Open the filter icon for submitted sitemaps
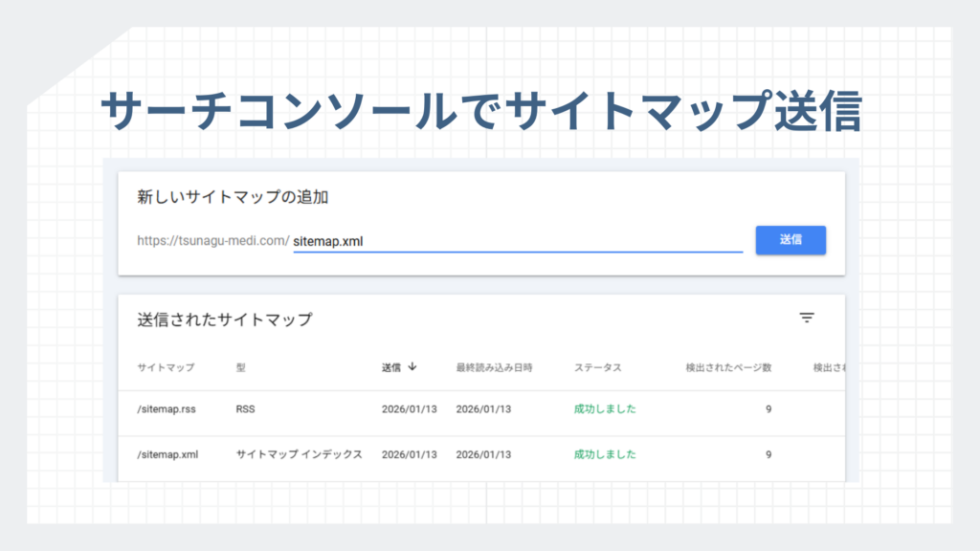 [807, 319]
